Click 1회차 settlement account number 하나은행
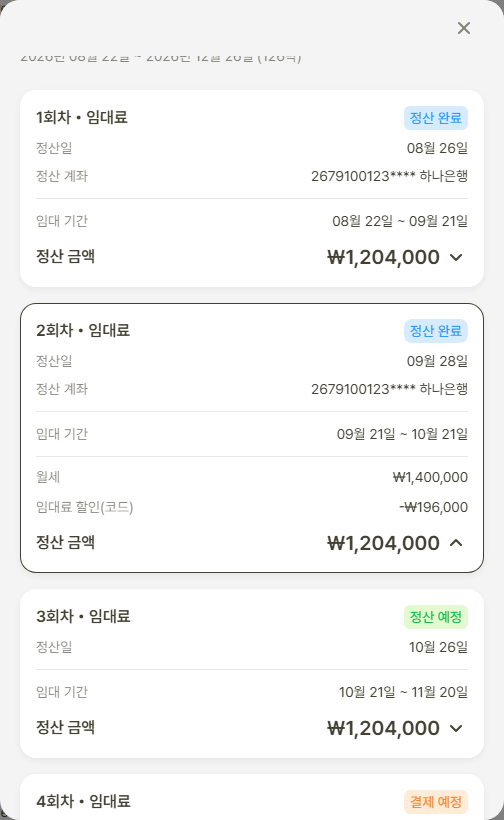The height and width of the screenshot is (820, 504). [x=390, y=176]
